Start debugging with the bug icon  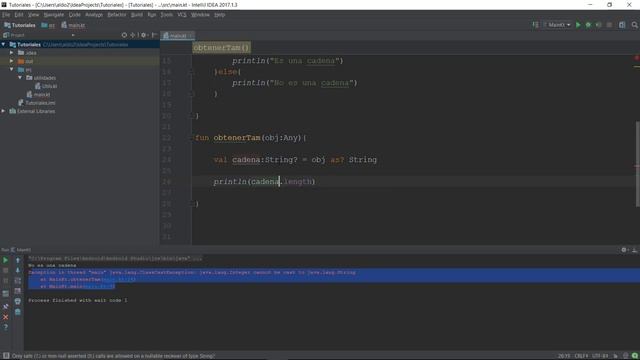pos(588,25)
